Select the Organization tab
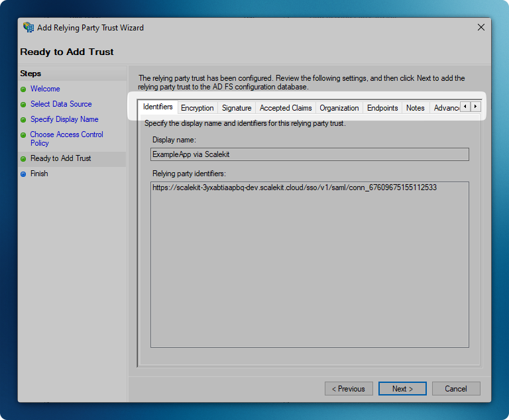Image resolution: width=509 pixels, height=420 pixels. coord(339,108)
